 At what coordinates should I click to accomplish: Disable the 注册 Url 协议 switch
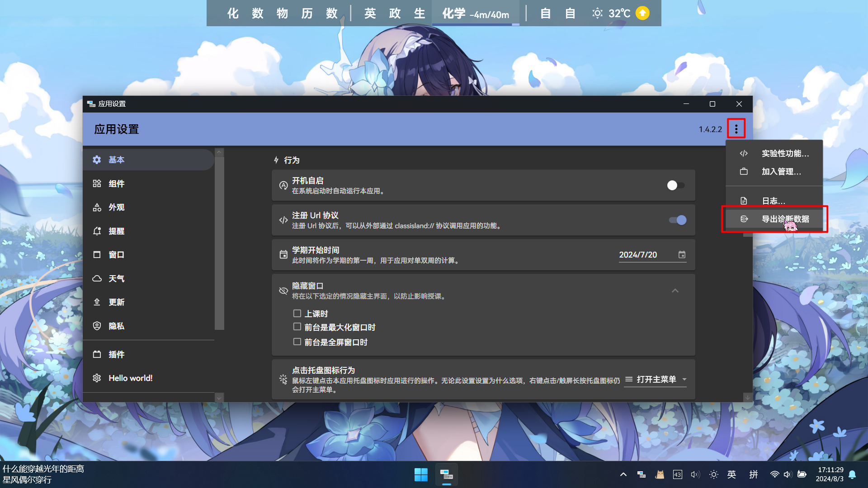[x=677, y=220]
